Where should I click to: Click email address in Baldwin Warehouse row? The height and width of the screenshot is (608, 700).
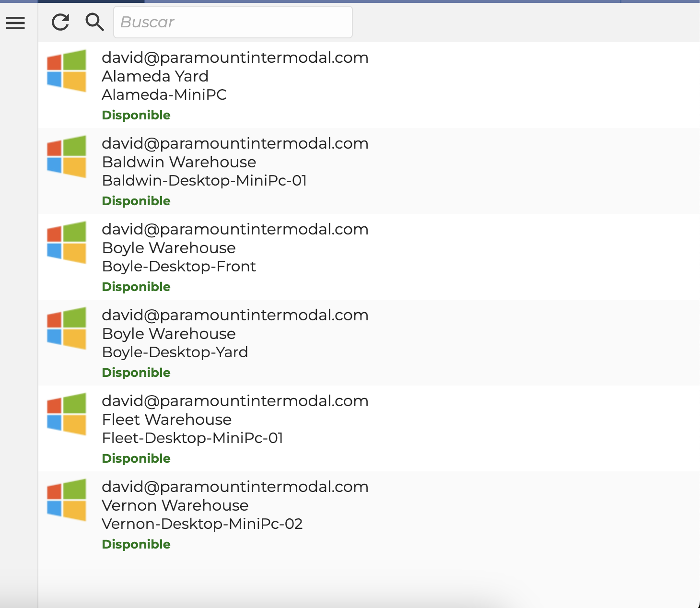pos(235,143)
